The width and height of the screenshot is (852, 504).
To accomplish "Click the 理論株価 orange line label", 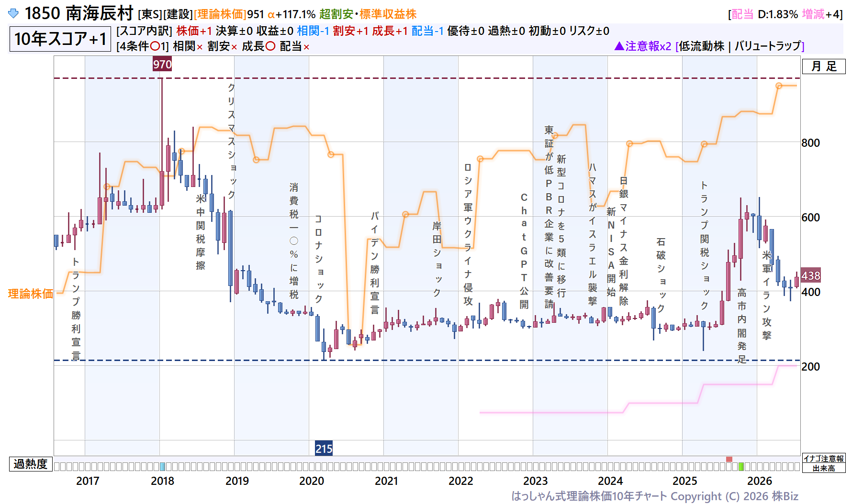I will [31, 294].
